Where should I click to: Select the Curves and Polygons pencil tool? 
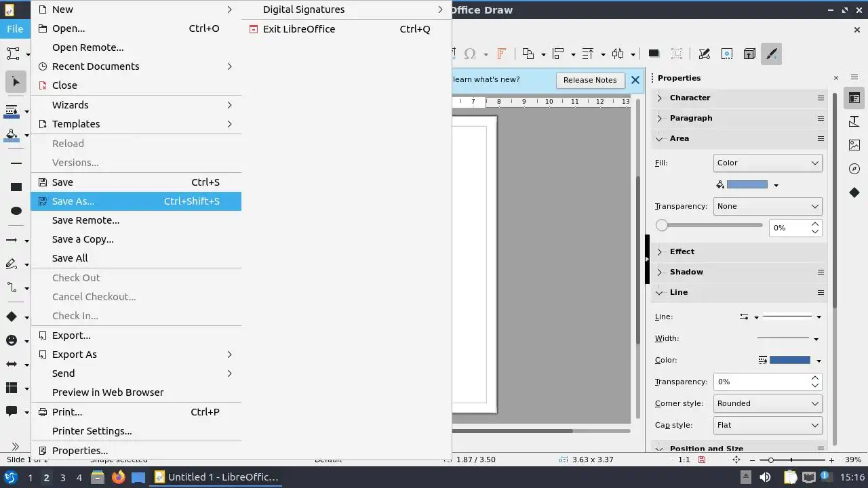coord(12,264)
